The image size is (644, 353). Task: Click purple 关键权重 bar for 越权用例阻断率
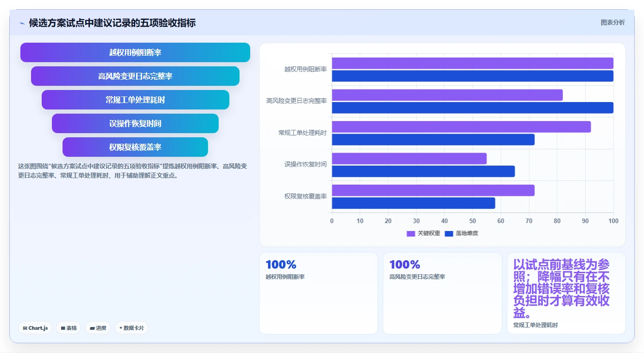coord(473,63)
